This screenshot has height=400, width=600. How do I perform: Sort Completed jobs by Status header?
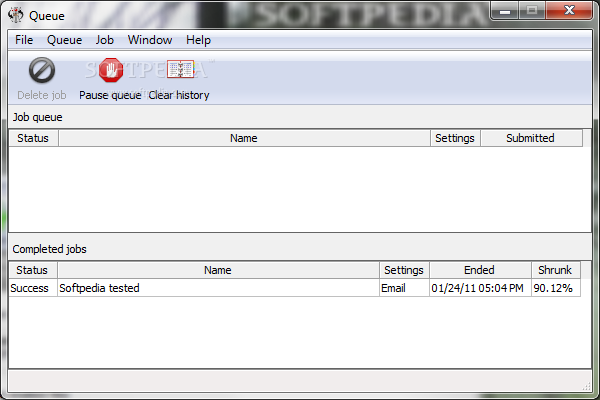tap(33, 270)
